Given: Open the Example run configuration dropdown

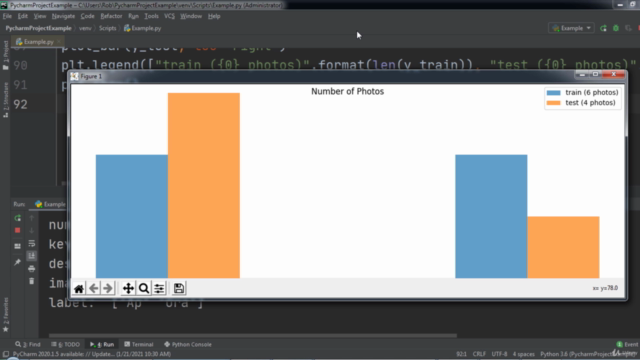Looking at the screenshot, I should coord(571,28).
